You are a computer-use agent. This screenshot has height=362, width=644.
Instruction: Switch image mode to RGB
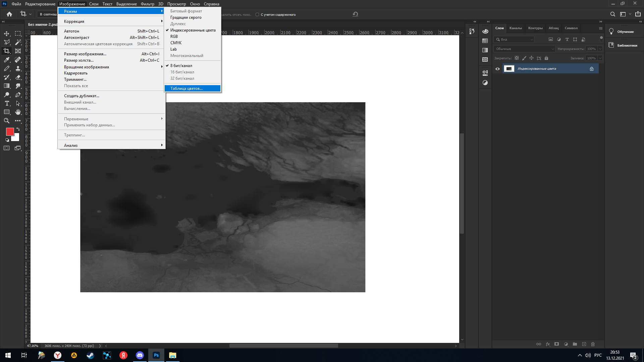174,37
